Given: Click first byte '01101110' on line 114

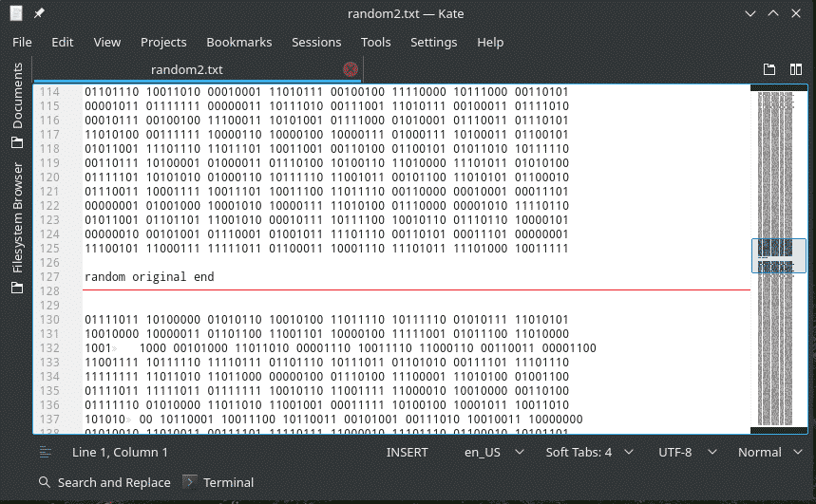Looking at the screenshot, I should point(112,91).
